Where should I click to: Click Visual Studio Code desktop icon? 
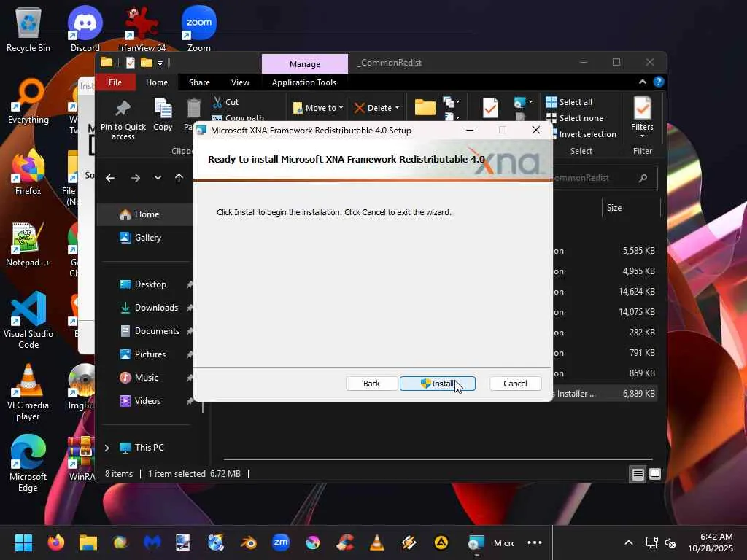click(28, 321)
